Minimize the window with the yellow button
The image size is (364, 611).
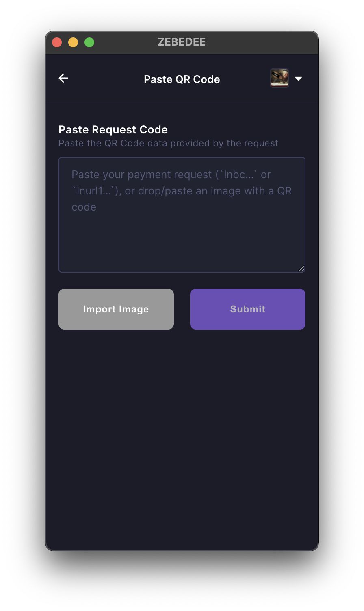73,42
